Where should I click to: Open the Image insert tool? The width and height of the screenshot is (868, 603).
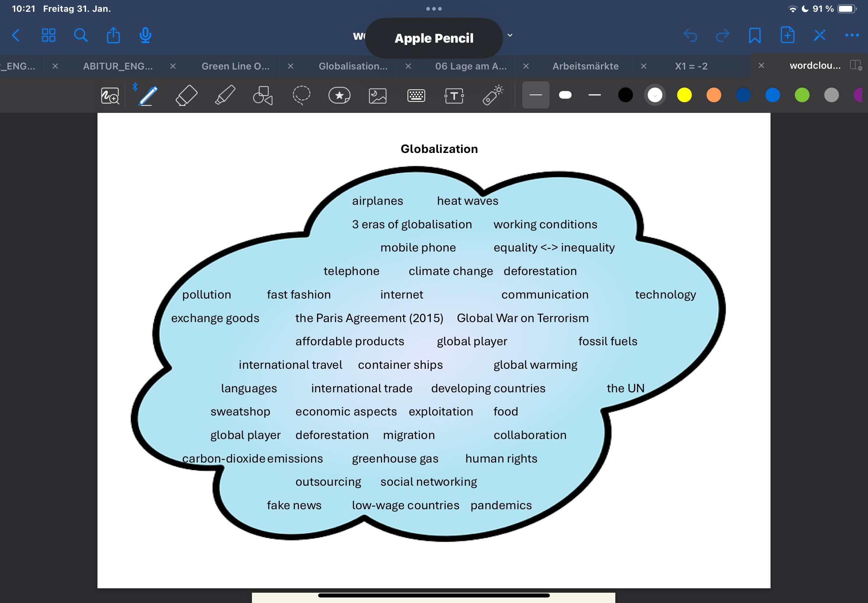click(x=377, y=95)
